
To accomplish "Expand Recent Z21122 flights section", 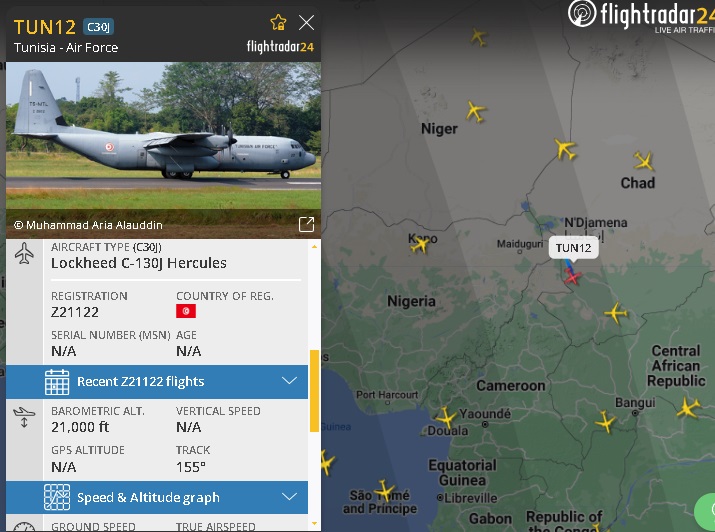I will (x=157, y=382).
